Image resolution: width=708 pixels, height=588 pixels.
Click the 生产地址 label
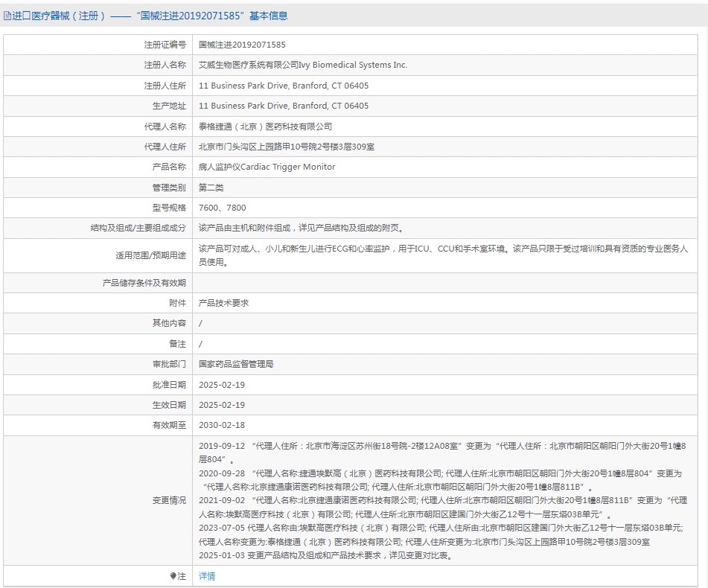[169, 106]
